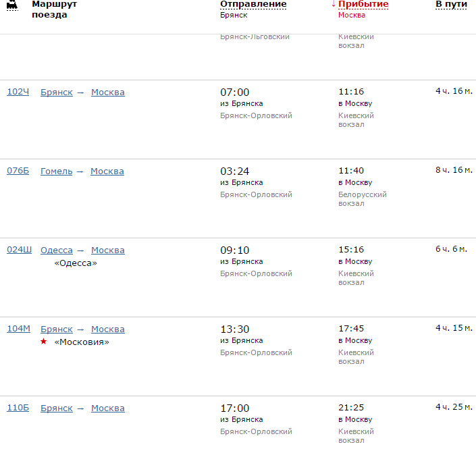476x453 pixels.
Task: Click Гомель origin station link
Action: (x=56, y=171)
